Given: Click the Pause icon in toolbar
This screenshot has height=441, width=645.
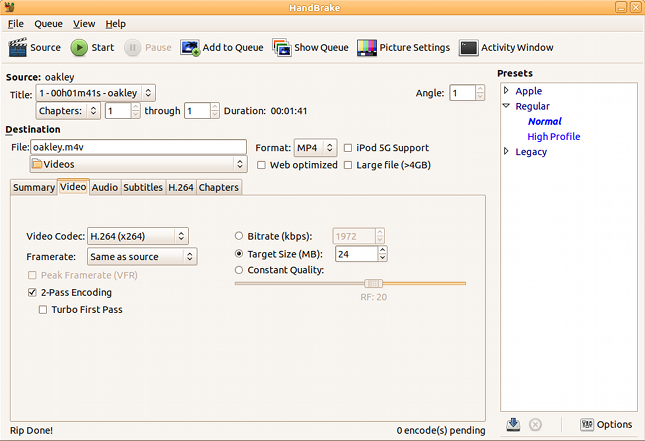Looking at the screenshot, I should 132,48.
